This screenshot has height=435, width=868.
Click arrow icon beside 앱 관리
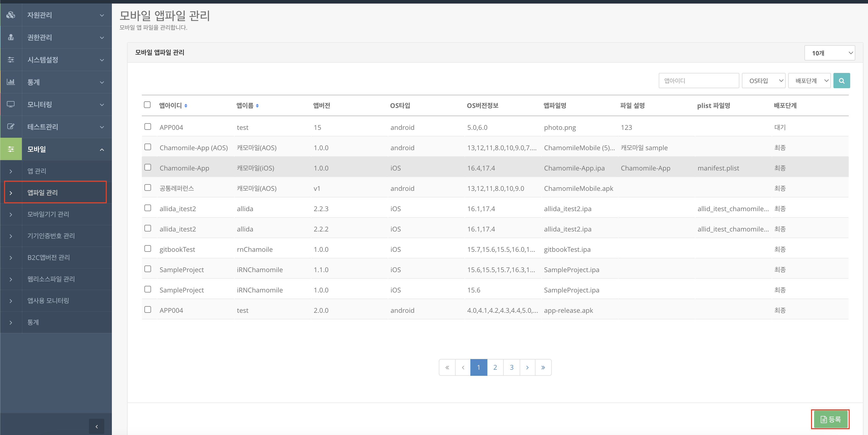(11, 171)
